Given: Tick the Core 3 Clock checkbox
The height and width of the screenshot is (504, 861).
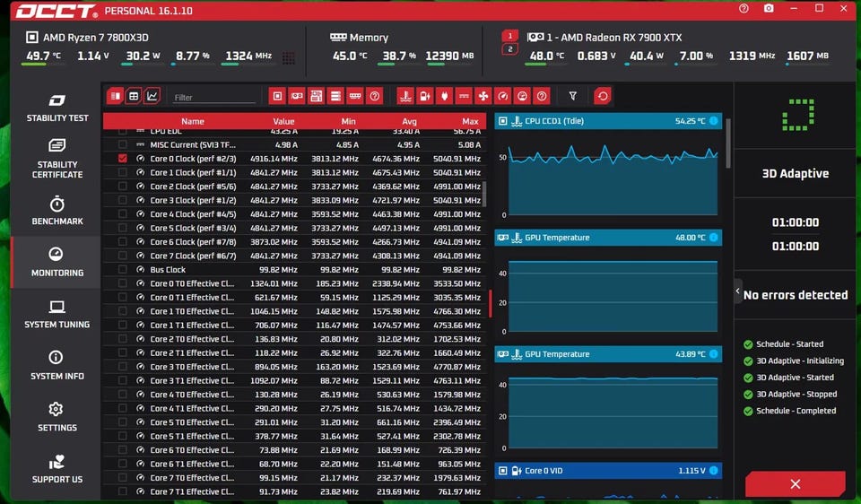Looking at the screenshot, I should (122, 200).
